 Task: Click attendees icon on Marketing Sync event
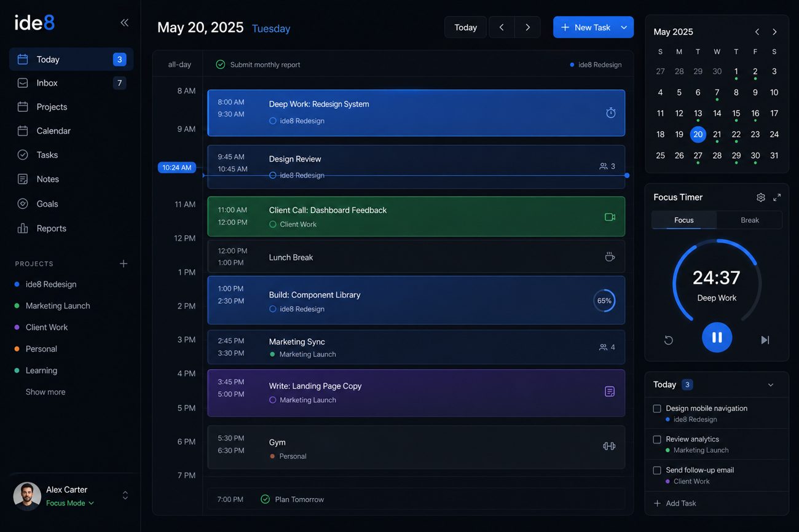tap(604, 347)
